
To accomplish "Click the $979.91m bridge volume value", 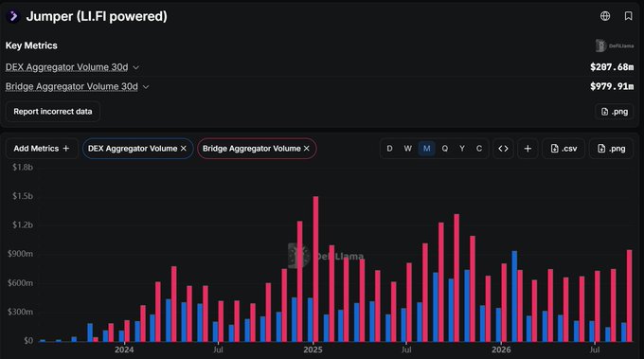I will point(612,86).
